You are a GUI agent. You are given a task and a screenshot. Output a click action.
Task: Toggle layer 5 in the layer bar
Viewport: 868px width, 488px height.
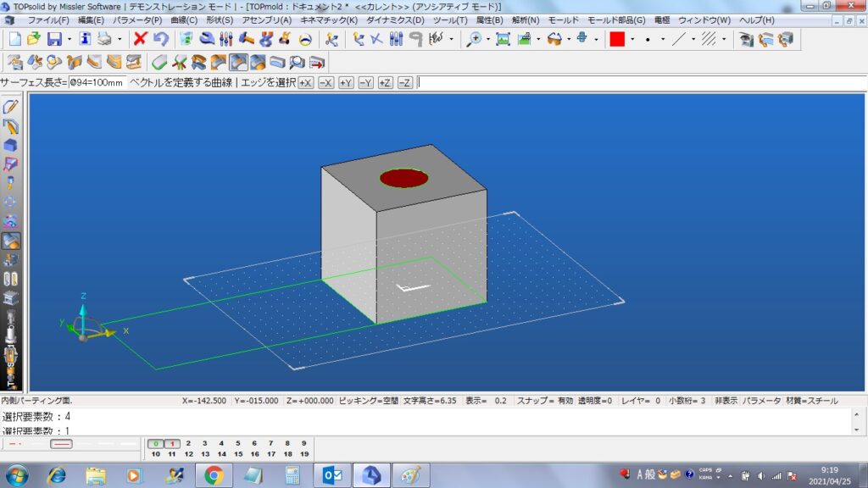tap(238, 443)
